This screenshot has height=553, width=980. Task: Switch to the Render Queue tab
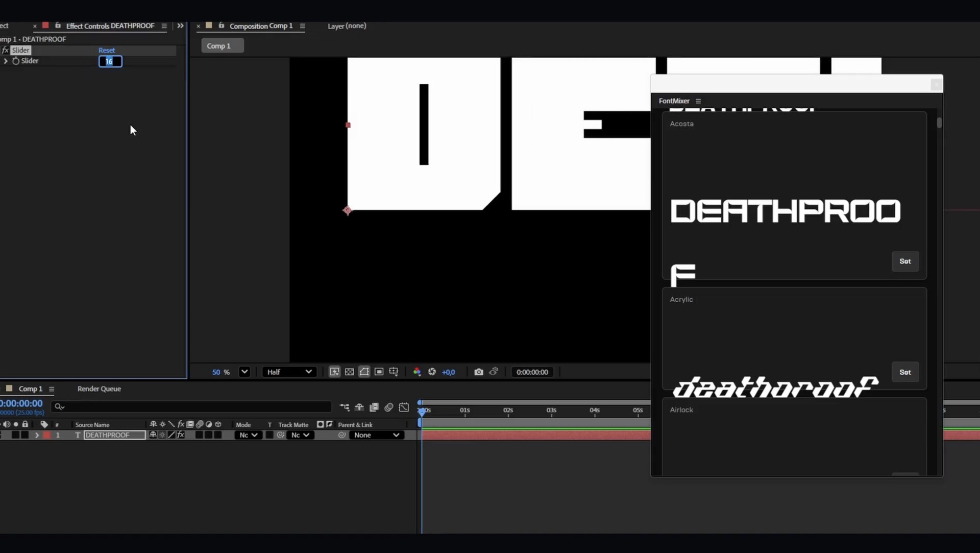pyautogui.click(x=99, y=389)
